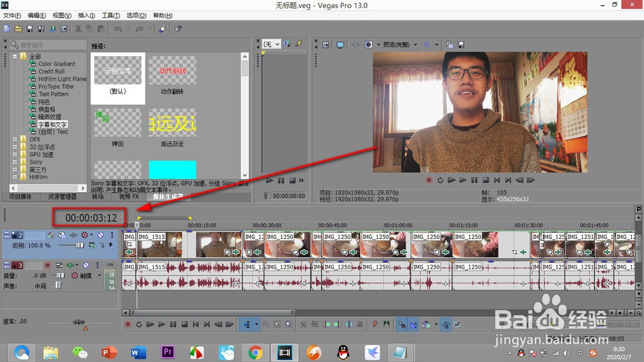Screen dimensions: 644x362
Task: Open a project with the folder icon
Action: pos(19,29)
